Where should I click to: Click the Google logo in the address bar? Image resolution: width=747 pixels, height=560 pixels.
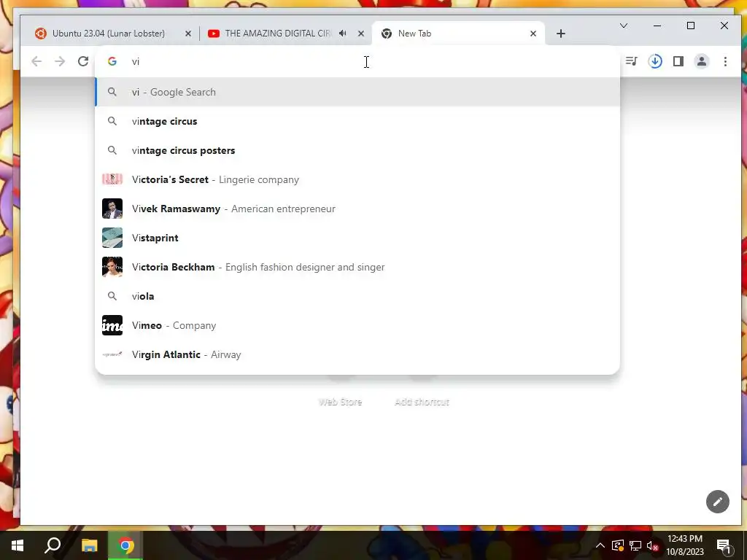pyautogui.click(x=112, y=61)
